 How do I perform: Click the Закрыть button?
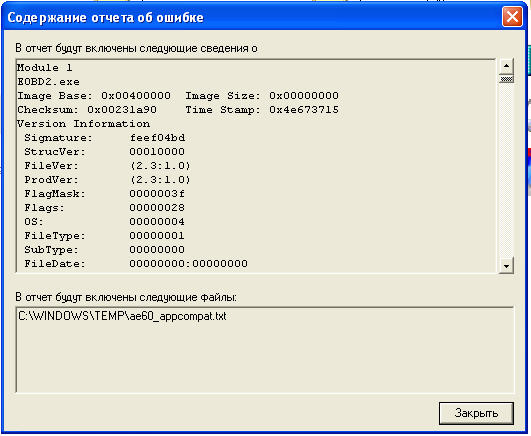pos(476,413)
